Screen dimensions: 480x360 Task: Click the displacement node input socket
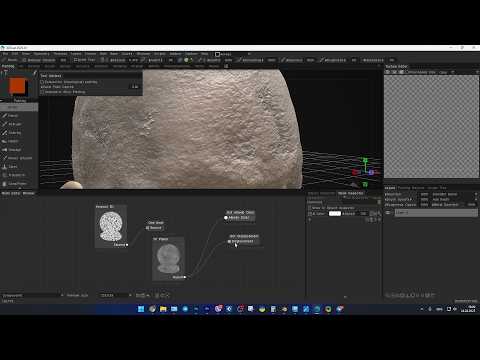(229, 241)
